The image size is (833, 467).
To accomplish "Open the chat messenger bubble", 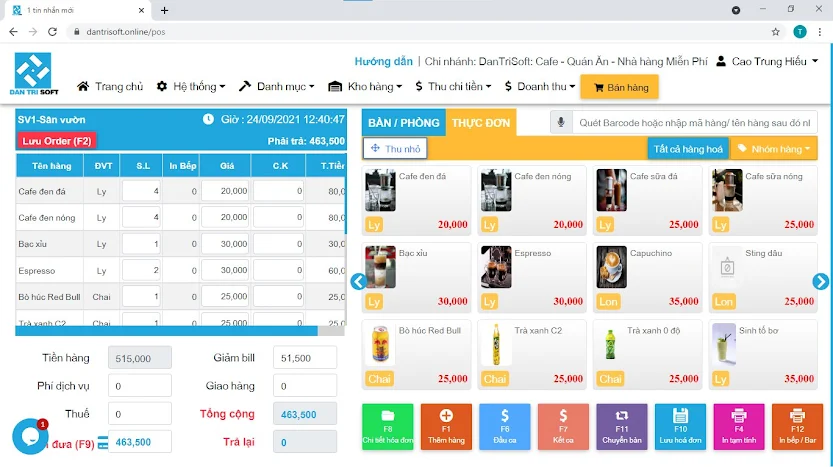I will click(30, 436).
